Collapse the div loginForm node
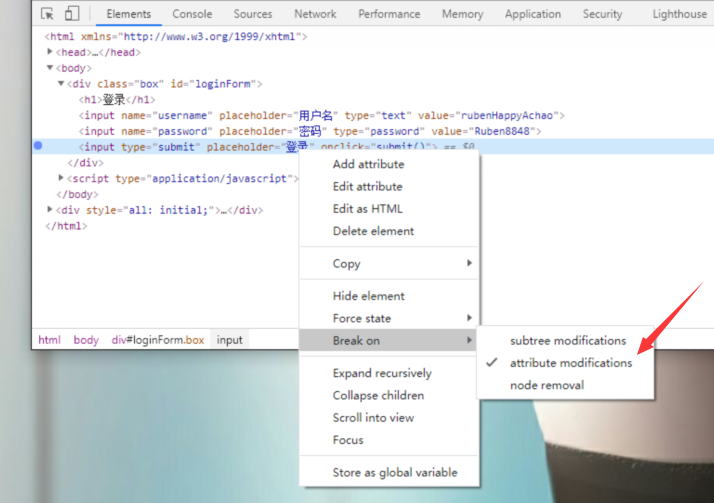The image size is (714, 503). [x=61, y=84]
